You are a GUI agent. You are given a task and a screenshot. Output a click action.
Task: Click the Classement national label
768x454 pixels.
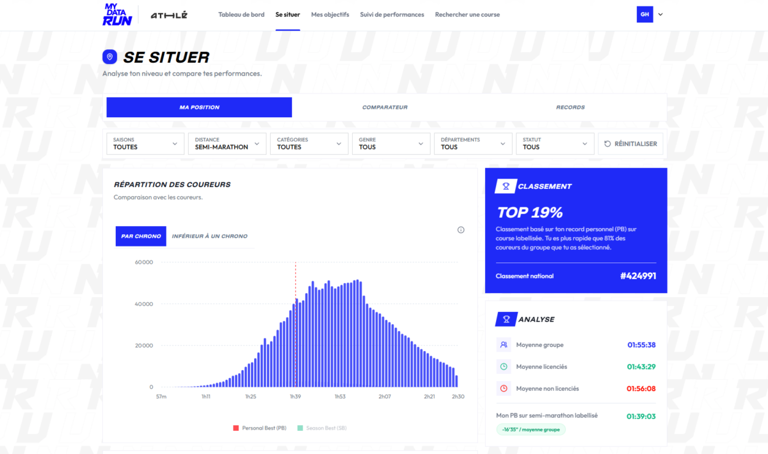click(525, 276)
